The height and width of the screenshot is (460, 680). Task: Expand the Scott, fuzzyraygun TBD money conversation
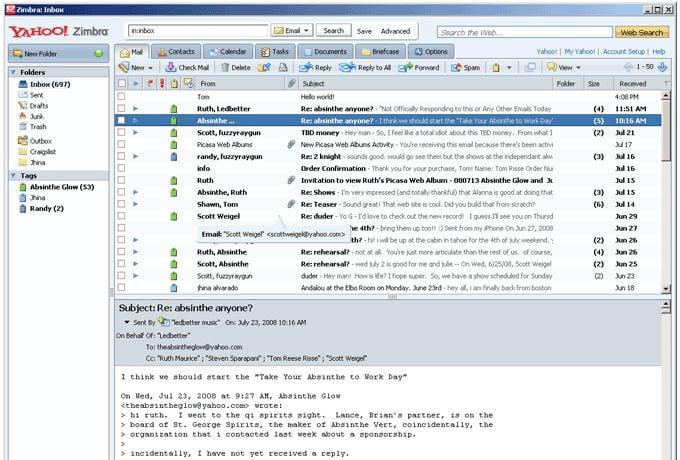pyautogui.click(x=135, y=132)
